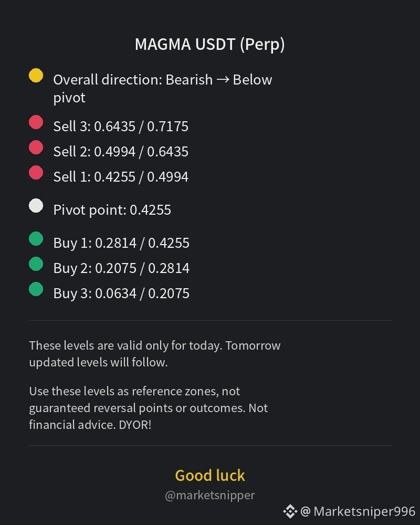
Task: Click the red dot beside Sell 3
Action: (x=36, y=122)
